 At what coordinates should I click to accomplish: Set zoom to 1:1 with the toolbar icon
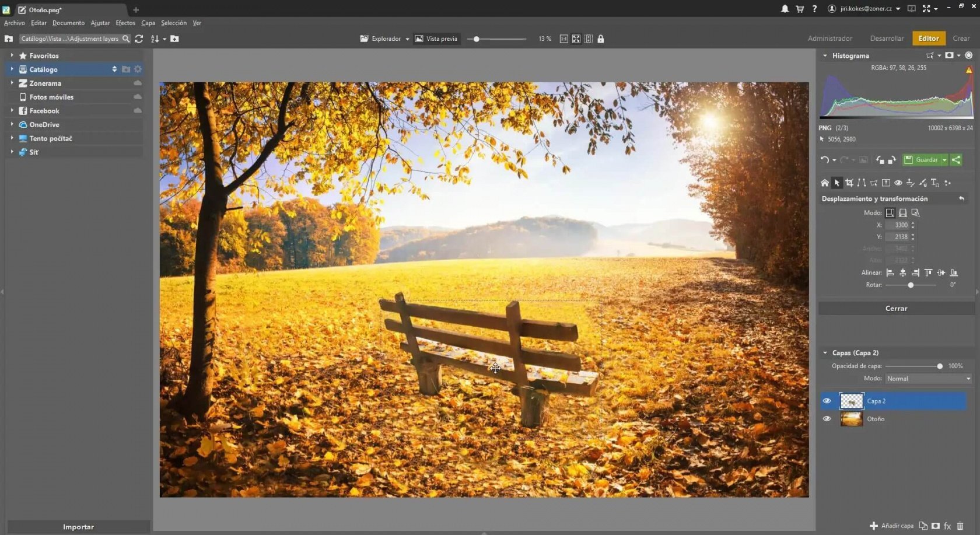pyautogui.click(x=563, y=39)
